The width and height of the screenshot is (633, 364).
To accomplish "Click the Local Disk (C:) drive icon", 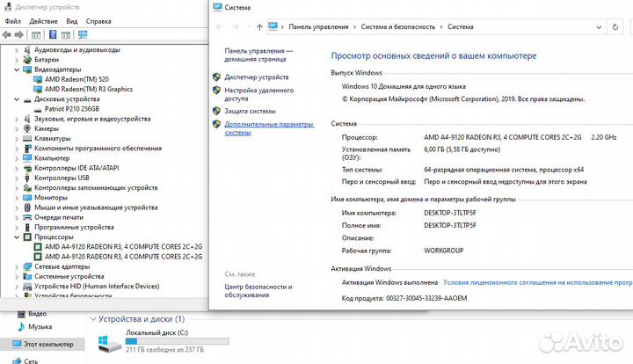I will point(109,343).
